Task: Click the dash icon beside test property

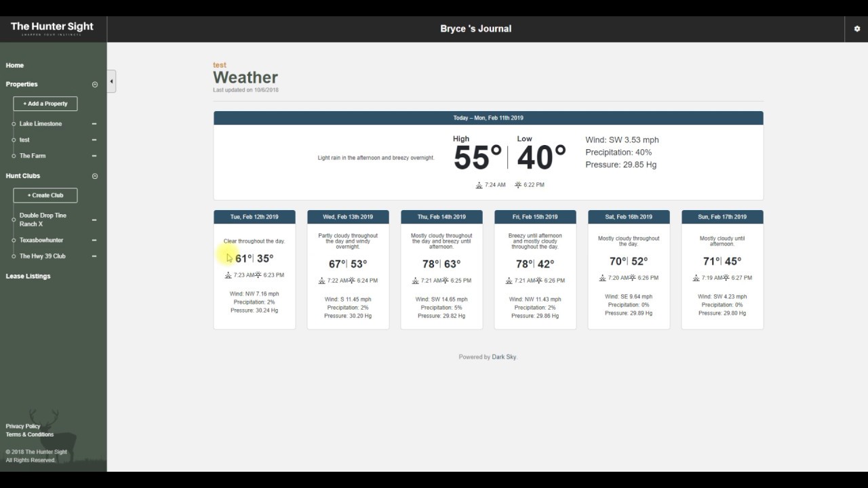Action: [94, 140]
